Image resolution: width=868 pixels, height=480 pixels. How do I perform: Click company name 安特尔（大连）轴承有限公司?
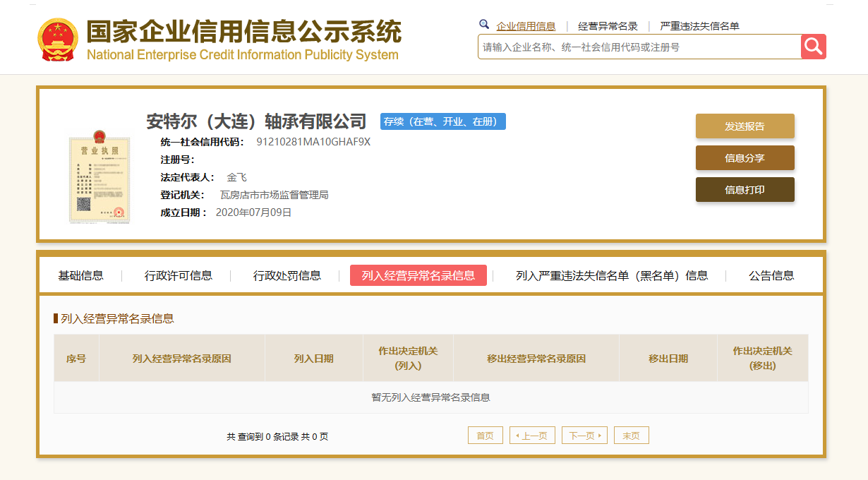point(257,121)
